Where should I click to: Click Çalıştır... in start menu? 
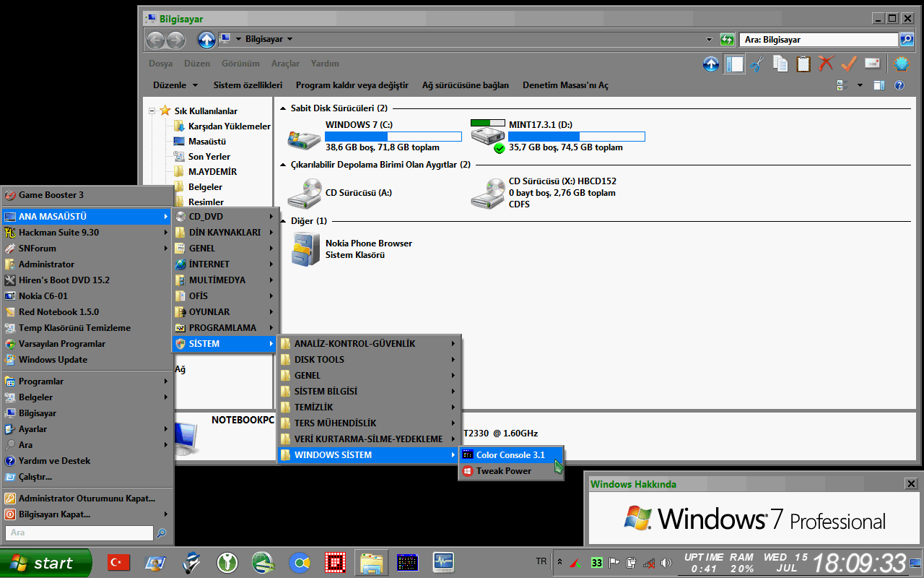pyautogui.click(x=87, y=477)
